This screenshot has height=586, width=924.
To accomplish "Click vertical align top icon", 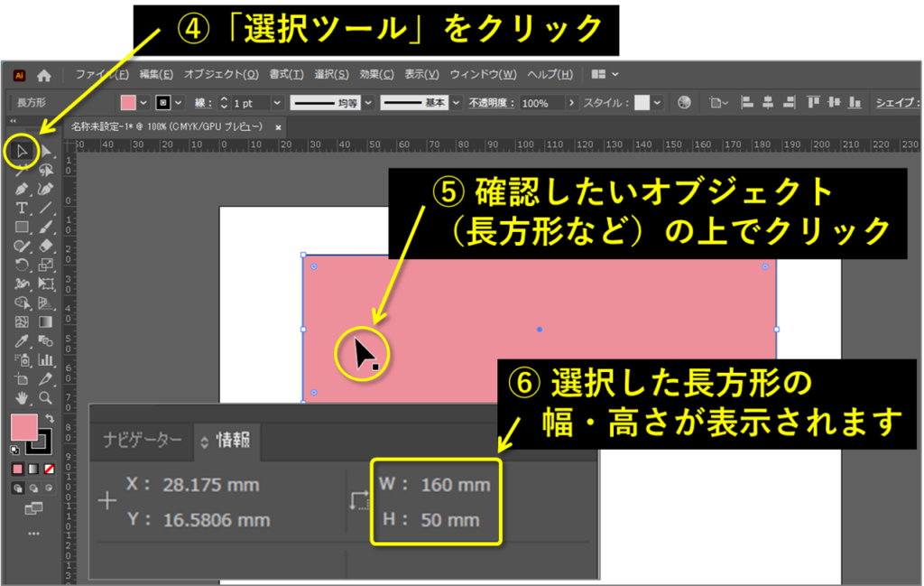I will tap(813, 103).
